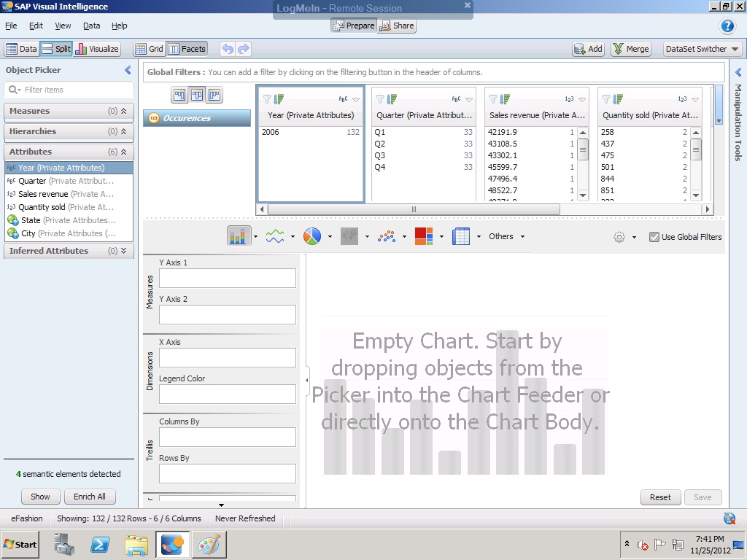Select State attribute in Object Picker
This screenshot has width=747, height=560.
(x=69, y=220)
